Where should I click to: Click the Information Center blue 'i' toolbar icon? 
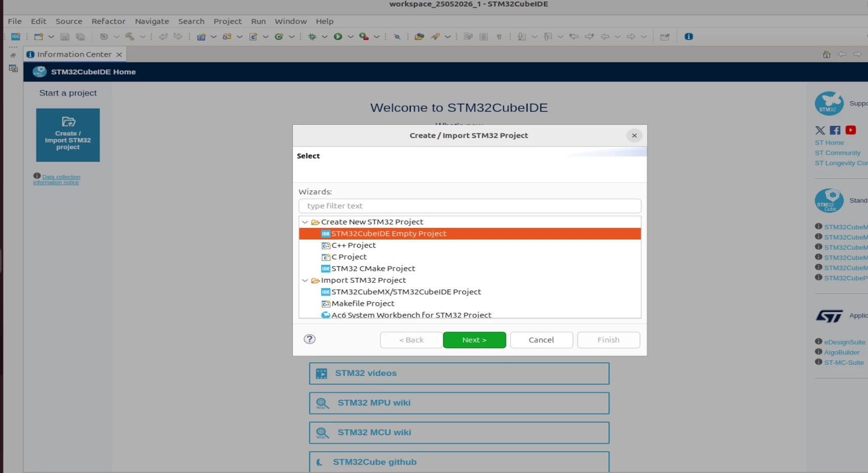point(688,36)
